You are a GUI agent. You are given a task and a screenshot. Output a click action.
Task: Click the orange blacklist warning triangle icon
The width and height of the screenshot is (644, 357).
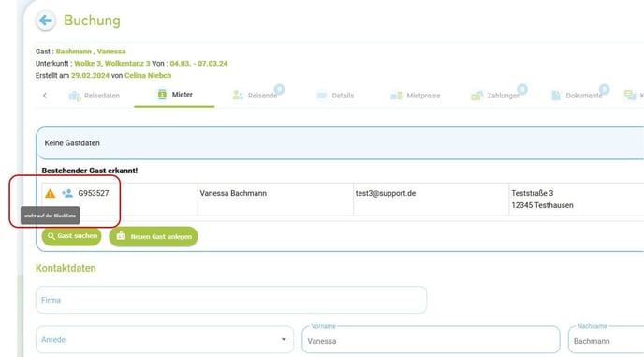pyautogui.click(x=51, y=193)
